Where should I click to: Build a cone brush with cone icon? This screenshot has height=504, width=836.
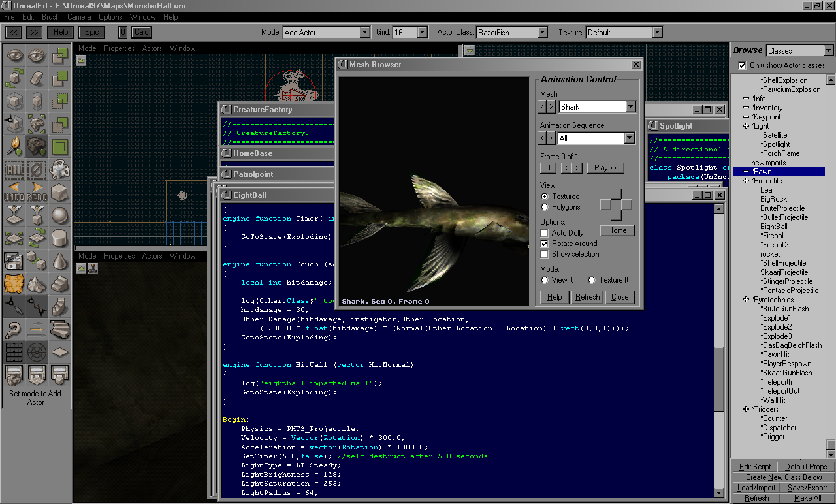point(59,261)
